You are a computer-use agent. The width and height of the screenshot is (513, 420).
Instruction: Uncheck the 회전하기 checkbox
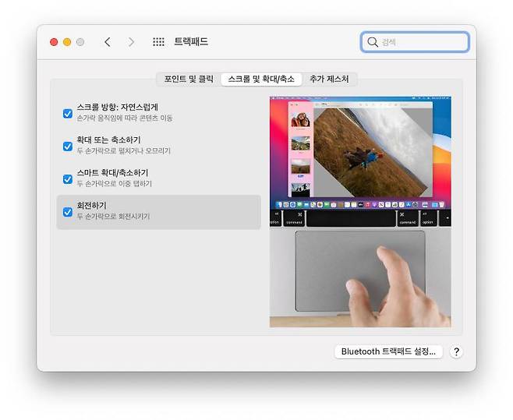point(68,212)
